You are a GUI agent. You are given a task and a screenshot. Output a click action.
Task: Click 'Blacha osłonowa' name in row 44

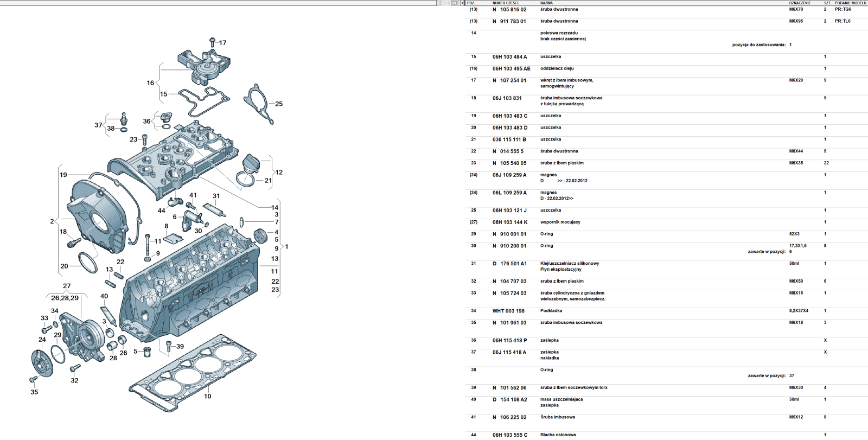click(x=558, y=435)
